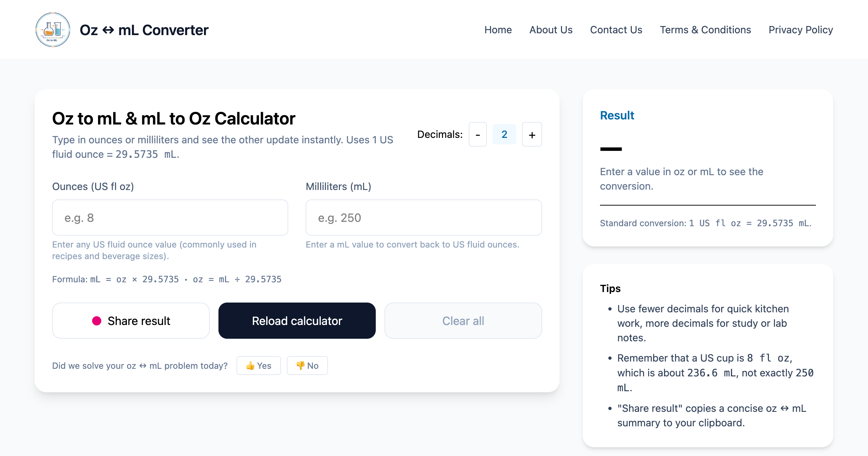The image size is (868, 456).
Task: Click the Oz ↔ mL Converter site title
Action: point(144,30)
